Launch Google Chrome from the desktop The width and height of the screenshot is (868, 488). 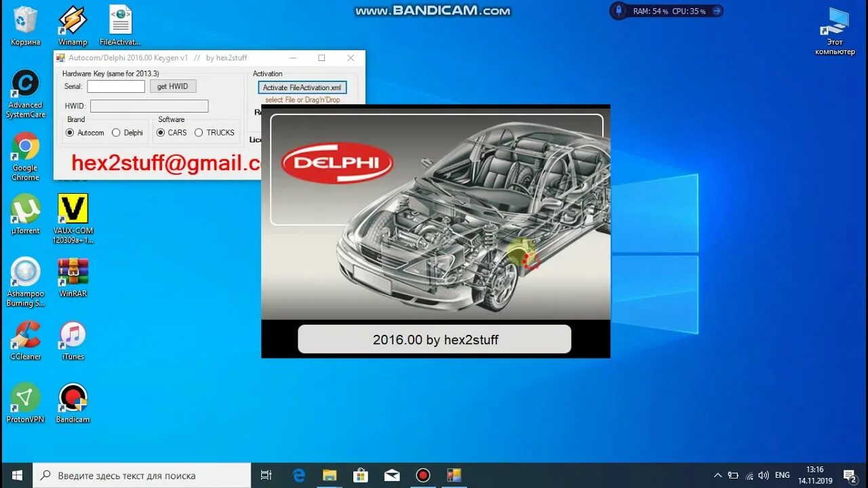click(x=25, y=157)
